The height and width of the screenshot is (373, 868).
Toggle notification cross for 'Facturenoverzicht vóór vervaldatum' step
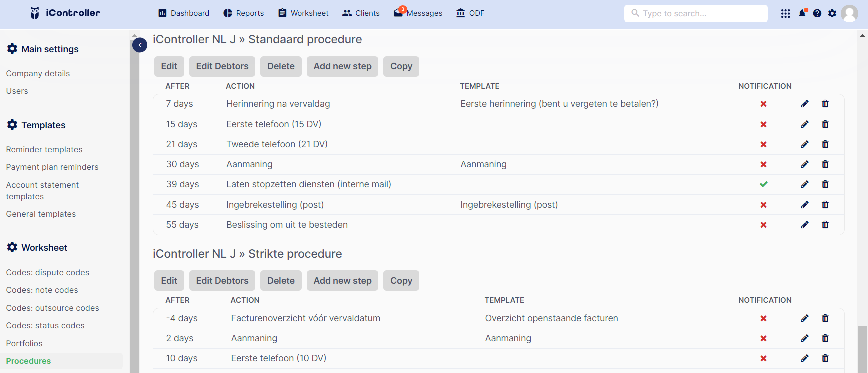pyautogui.click(x=763, y=318)
